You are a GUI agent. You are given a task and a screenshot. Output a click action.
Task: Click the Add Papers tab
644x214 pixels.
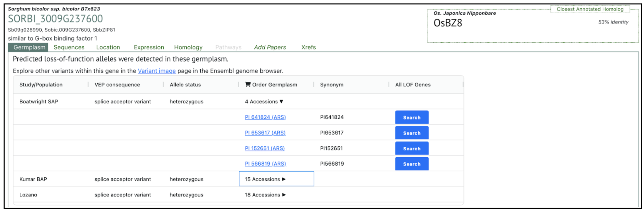coord(270,47)
